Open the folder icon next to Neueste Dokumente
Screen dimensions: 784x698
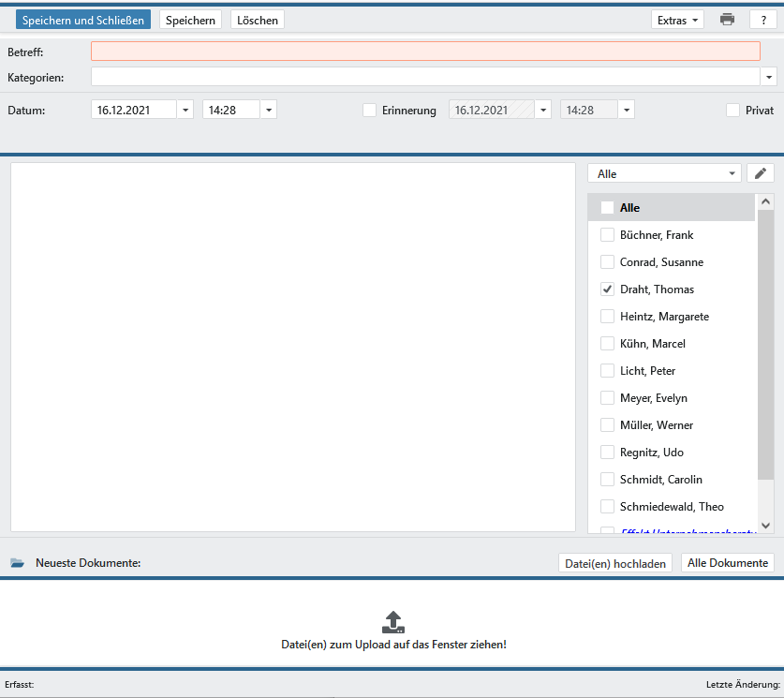point(17,563)
